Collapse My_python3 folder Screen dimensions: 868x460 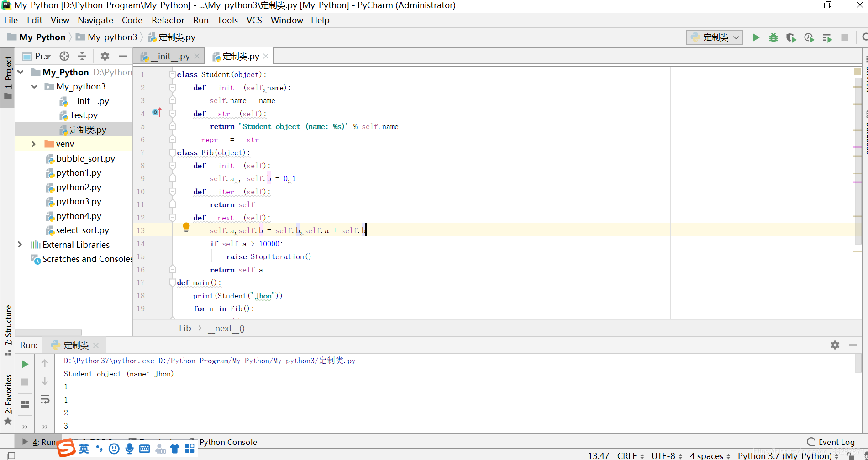(x=34, y=86)
